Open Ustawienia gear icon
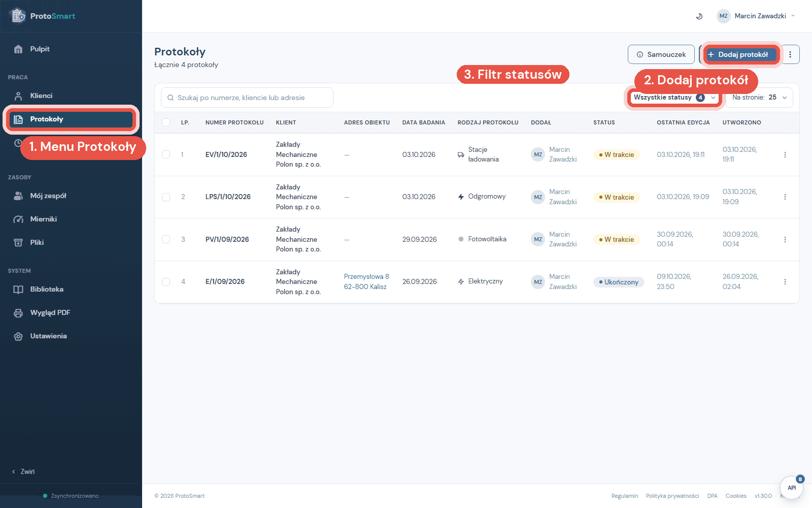The height and width of the screenshot is (508, 812). coord(18,336)
